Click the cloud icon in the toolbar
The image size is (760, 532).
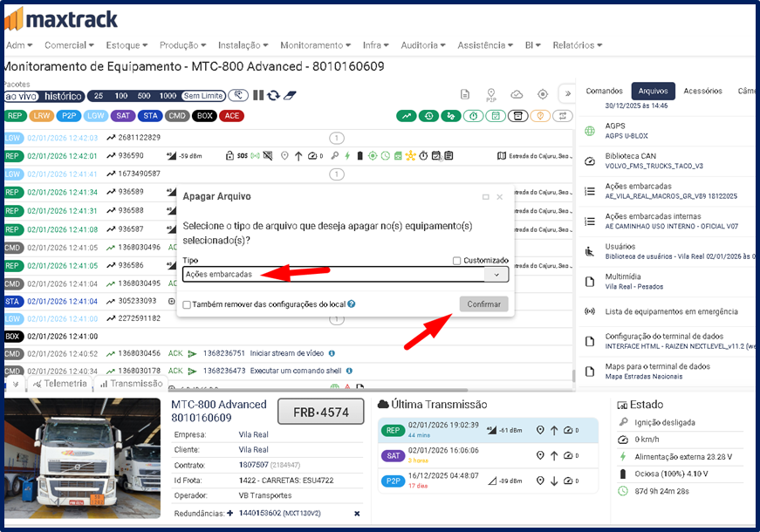[517, 94]
